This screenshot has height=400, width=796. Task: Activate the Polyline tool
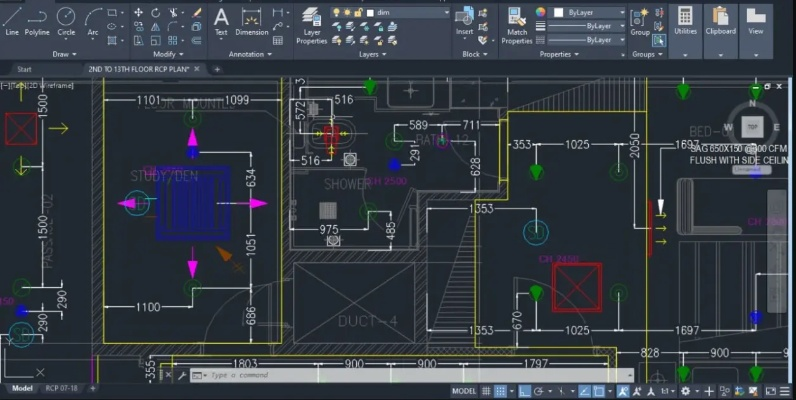[x=37, y=19]
